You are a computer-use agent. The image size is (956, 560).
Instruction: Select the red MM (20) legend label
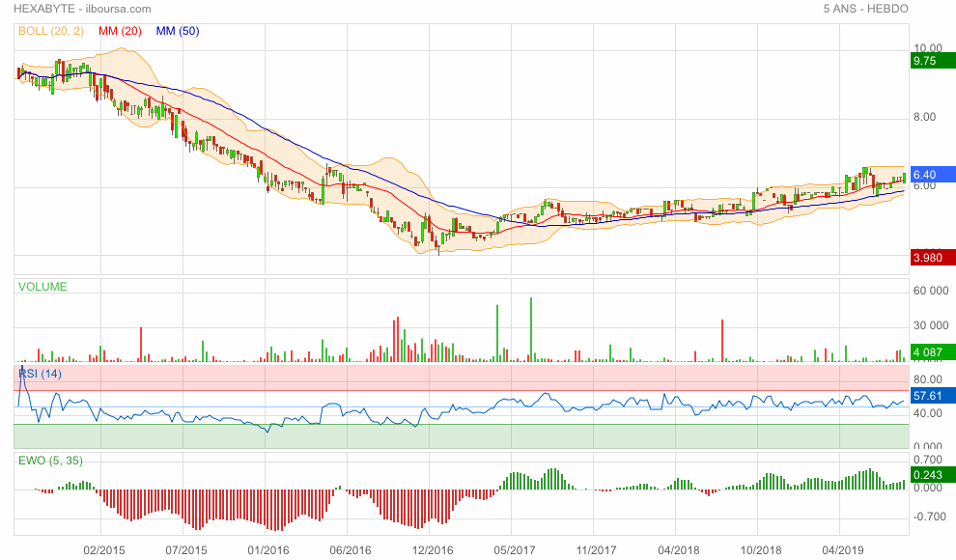click(120, 31)
